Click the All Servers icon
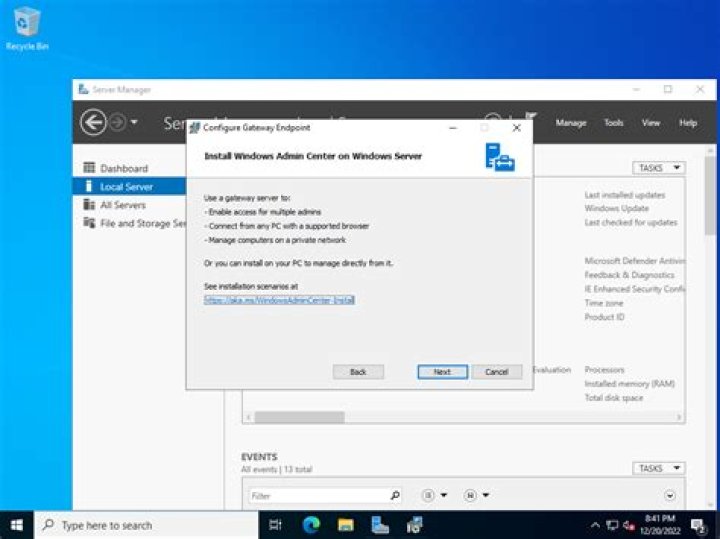This screenshot has width=720, height=539. (x=89, y=204)
